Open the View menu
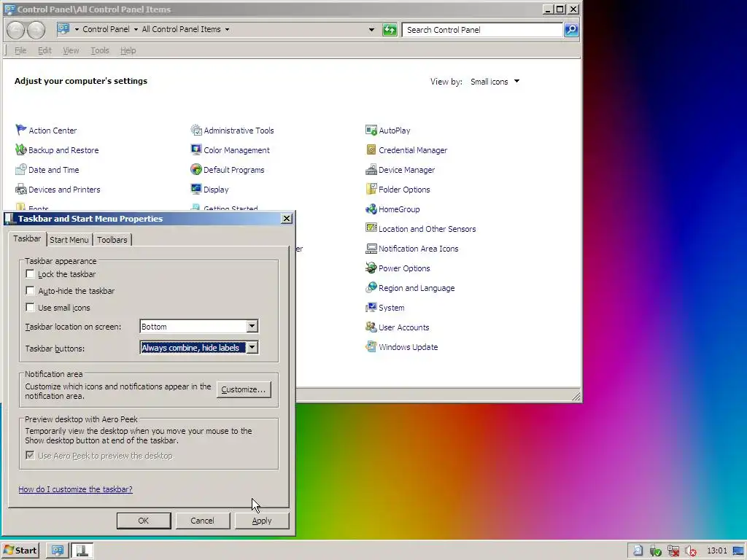Viewport: 747px width, 560px height. [x=71, y=50]
